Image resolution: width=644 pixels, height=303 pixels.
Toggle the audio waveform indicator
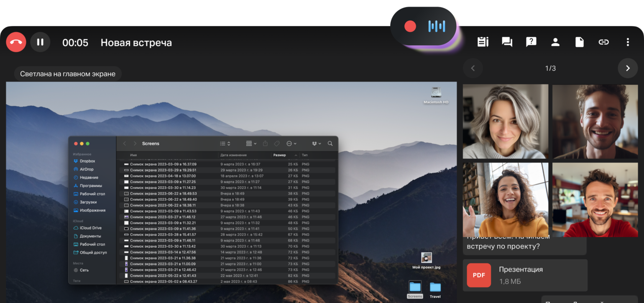[437, 26]
